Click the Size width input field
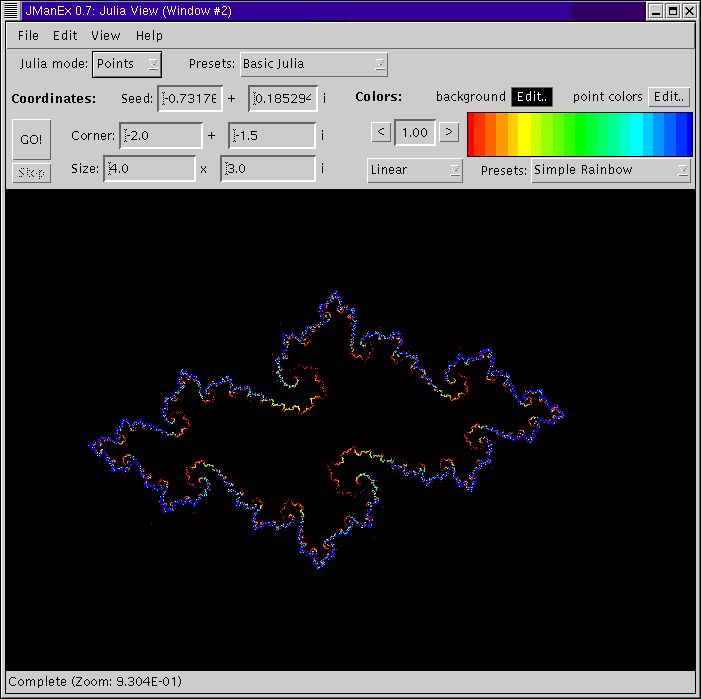The height and width of the screenshot is (699, 701). click(150, 169)
